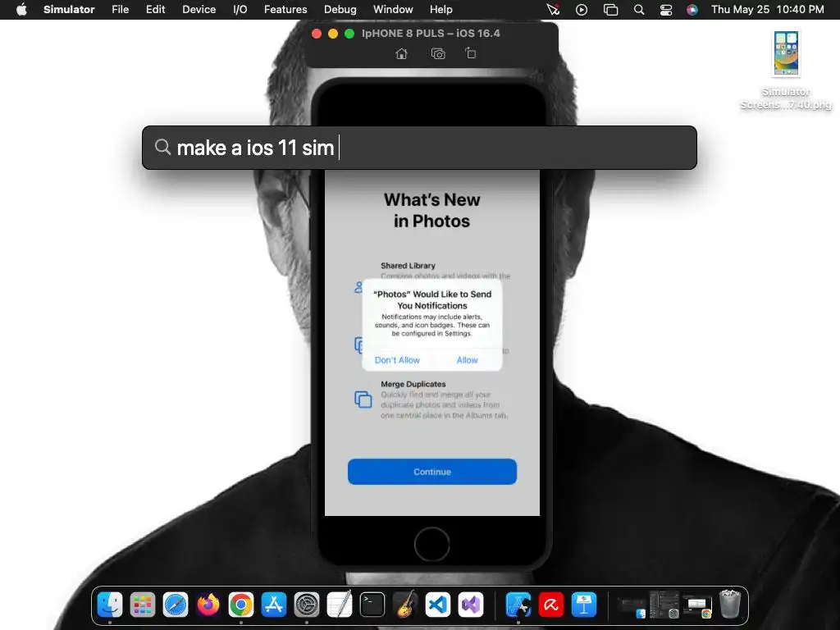Image resolution: width=840 pixels, height=630 pixels.
Task: Open Launchpad from the Dock
Action: pos(143,605)
